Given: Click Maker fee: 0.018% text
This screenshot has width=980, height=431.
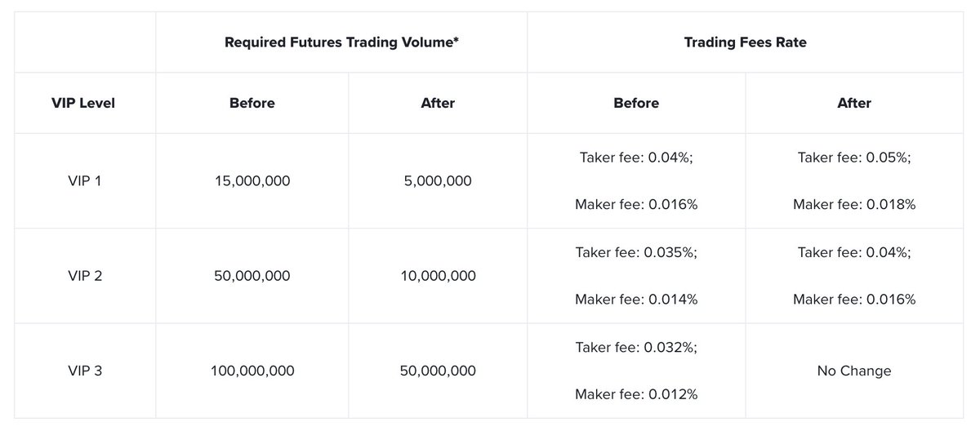Looking at the screenshot, I should coord(853,204).
